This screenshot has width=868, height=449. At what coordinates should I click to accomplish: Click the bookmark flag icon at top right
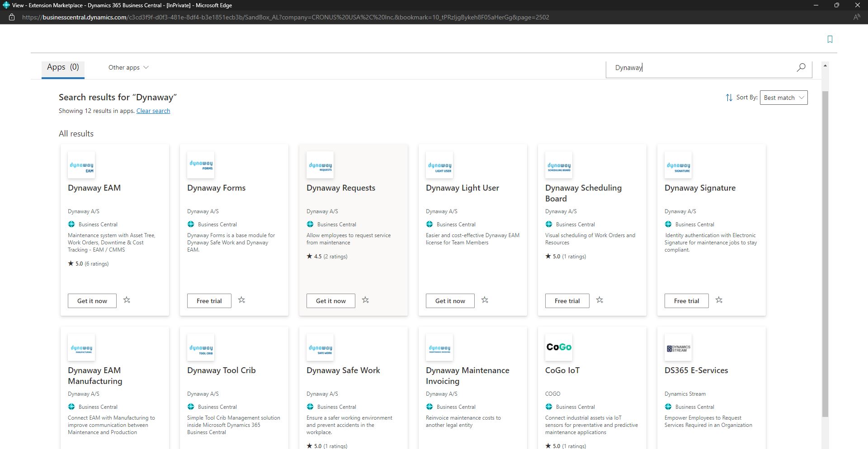(830, 39)
